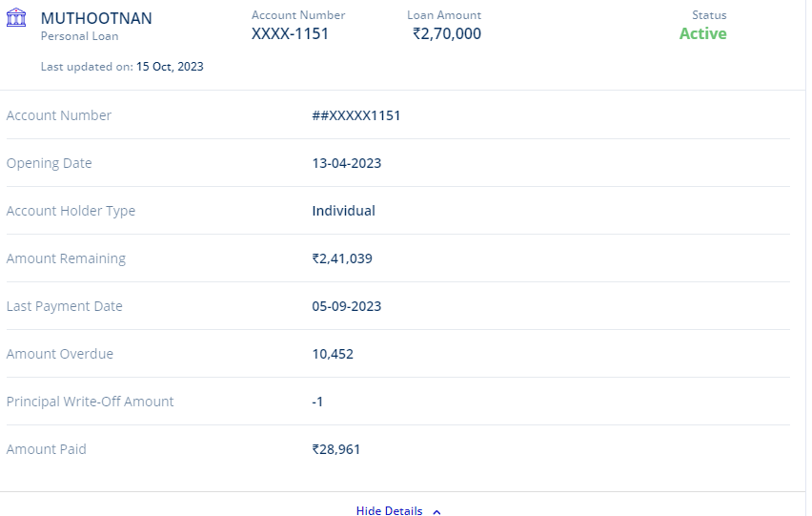Image resolution: width=812 pixels, height=516 pixels.
Task: Click the last updated date 15 Oct, 2023
Action: [170, 67]
